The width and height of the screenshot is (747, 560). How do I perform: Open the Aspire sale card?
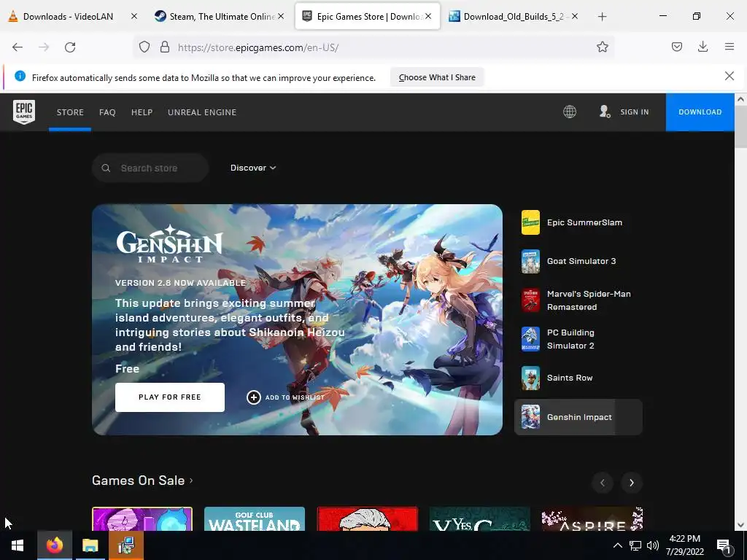pos(592,519)
